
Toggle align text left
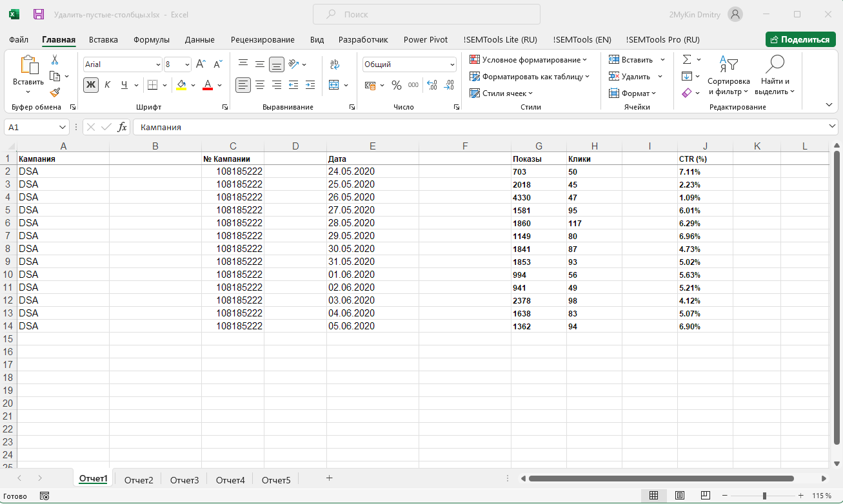click(x=243, y=84)
